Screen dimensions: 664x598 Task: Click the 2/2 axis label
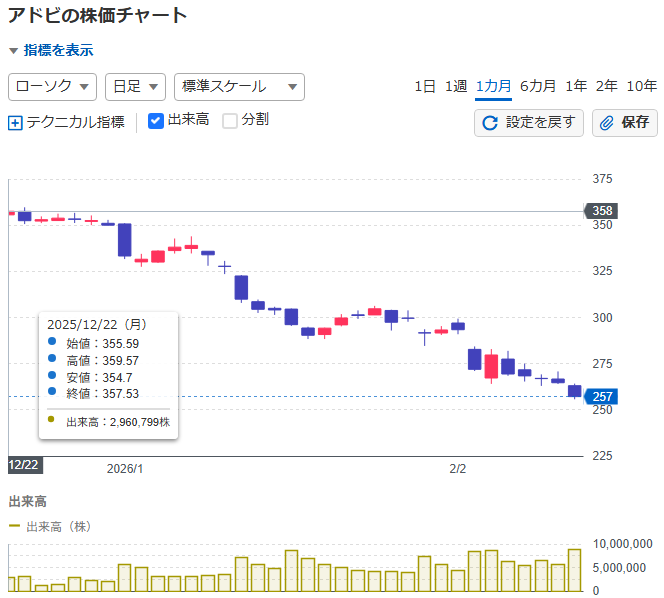[458, 469]
